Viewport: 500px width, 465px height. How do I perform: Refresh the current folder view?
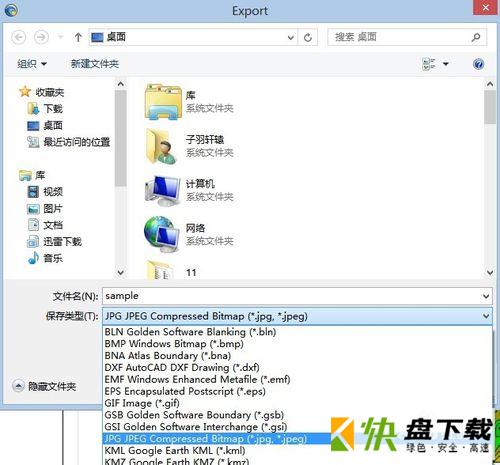click(x=308, y=37)
